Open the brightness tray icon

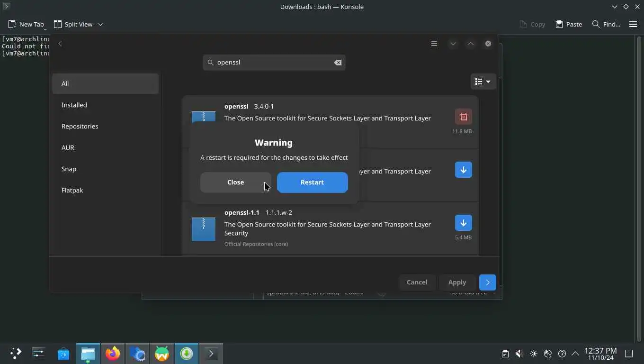point(534,354)
